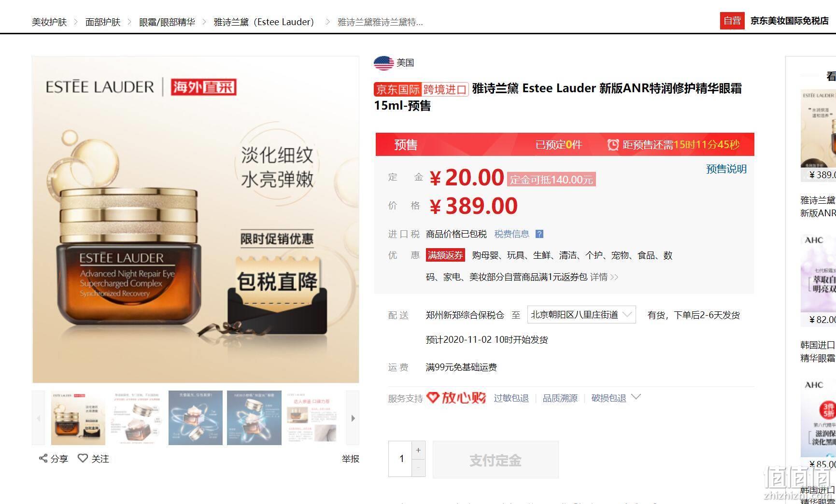The image size is (836, 504).
Task: Click the tax info question mark icon
Action: tap(539, 234)
